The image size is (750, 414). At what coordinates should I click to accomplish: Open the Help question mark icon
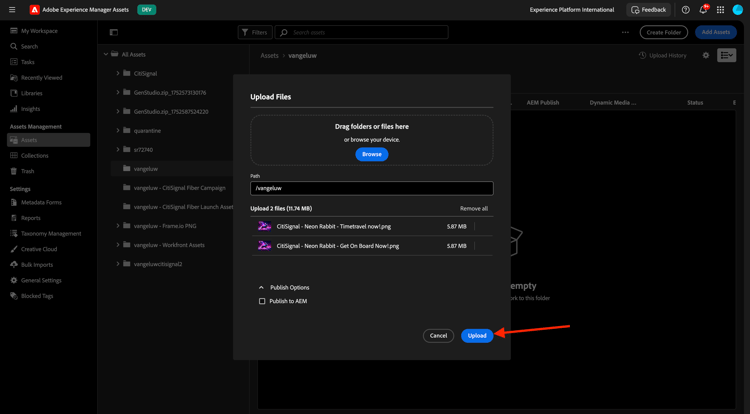(685, 10)
